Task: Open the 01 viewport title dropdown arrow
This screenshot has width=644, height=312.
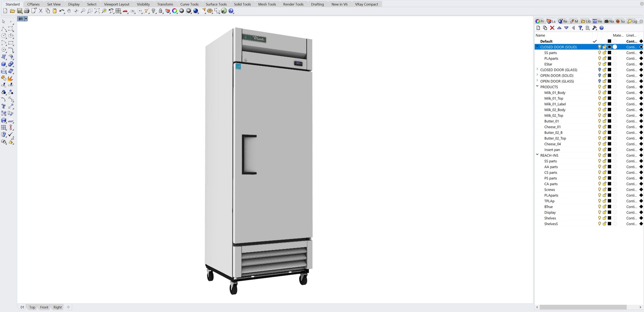Action: point(26,19)
